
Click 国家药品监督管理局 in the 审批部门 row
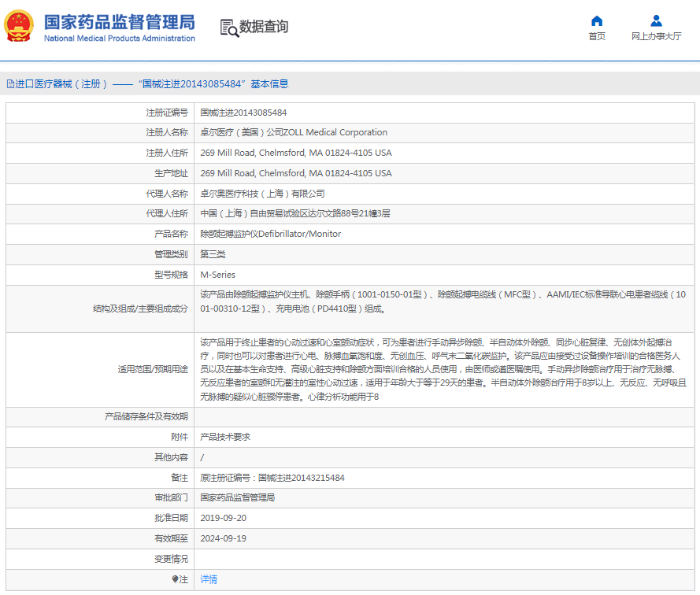(x=238, y=497)
